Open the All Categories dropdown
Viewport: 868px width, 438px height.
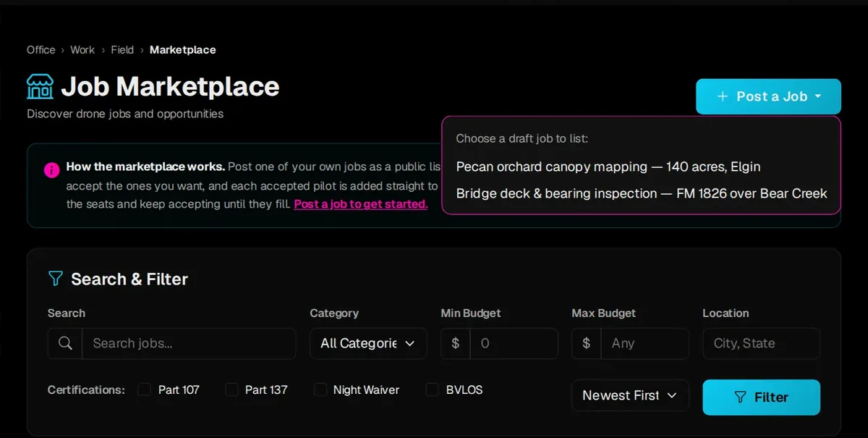coord(368,343)
